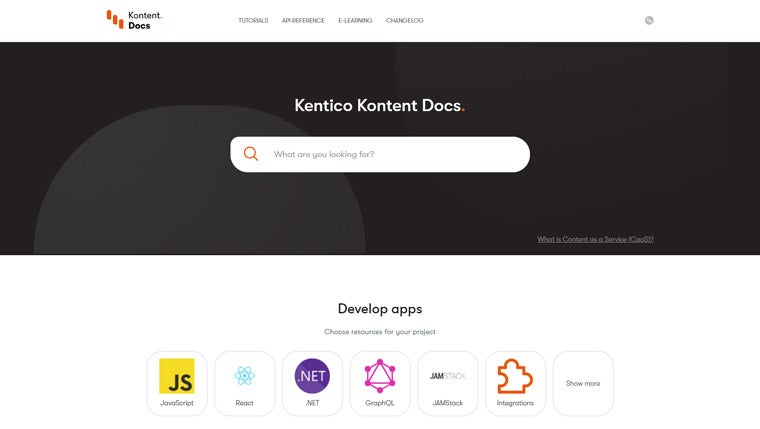Select the React icon card
Viewport: 760px width, 429px height.
245,383
